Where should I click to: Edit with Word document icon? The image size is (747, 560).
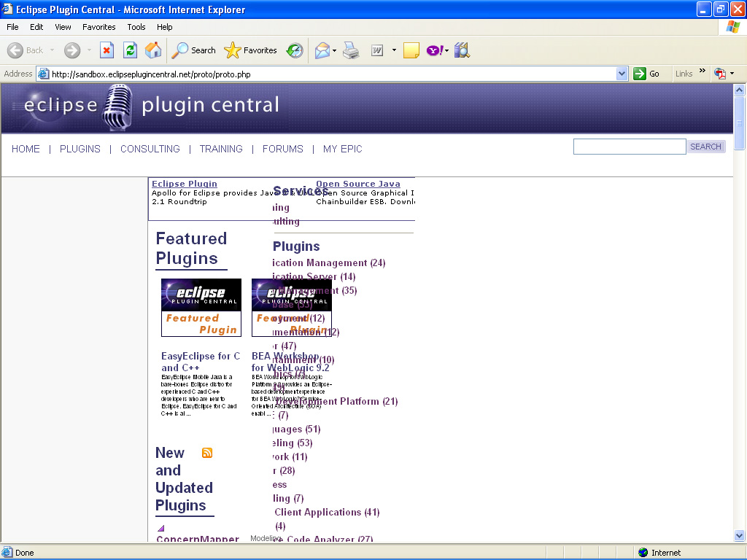(377, 50)
